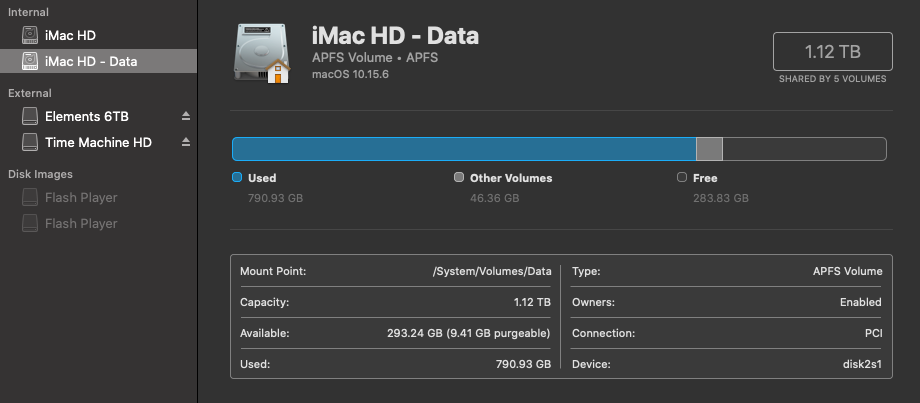This screenshot has height=403, width=920.
Task: Click the second Flash Player disk image icon
Action: point(30,223)
